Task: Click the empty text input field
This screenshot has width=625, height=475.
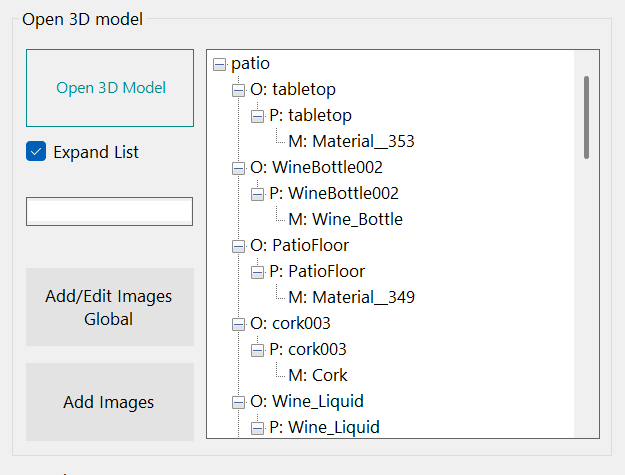Action: 109,211
